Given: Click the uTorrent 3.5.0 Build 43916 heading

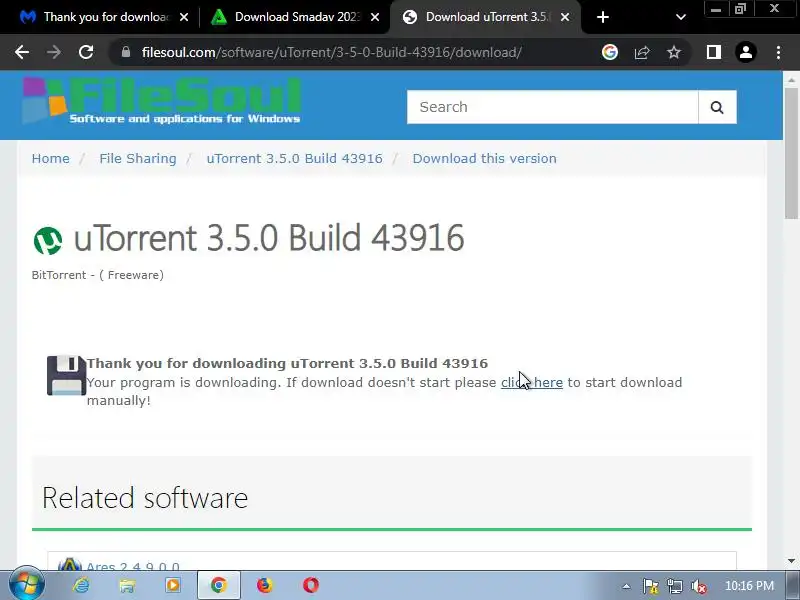Looking at the screenshot, I should point(269,238).
